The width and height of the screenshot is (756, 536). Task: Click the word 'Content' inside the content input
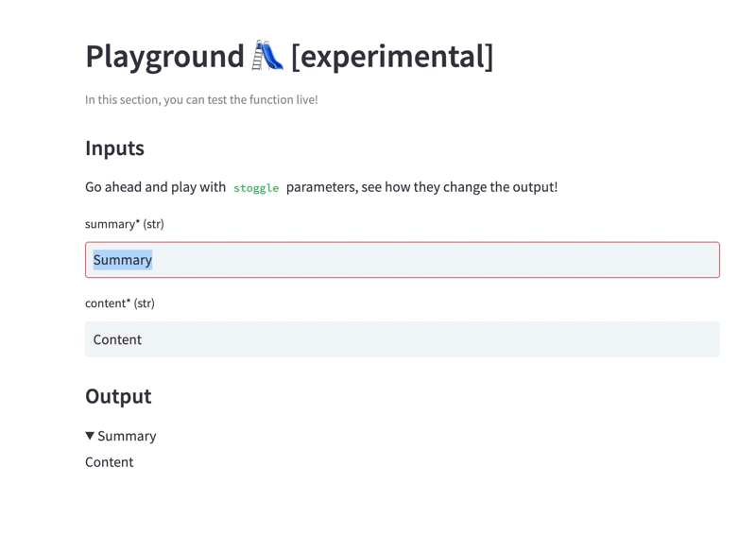tap(117, 339)
